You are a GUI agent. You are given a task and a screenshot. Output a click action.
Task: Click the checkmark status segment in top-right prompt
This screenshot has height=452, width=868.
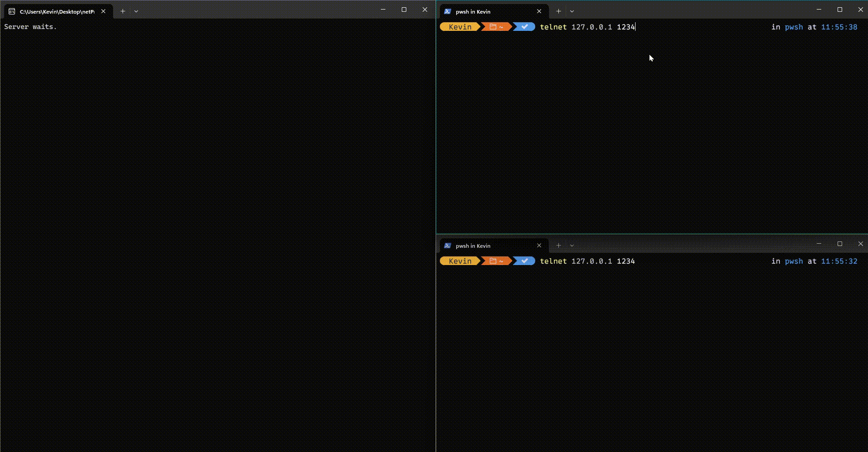524,27
